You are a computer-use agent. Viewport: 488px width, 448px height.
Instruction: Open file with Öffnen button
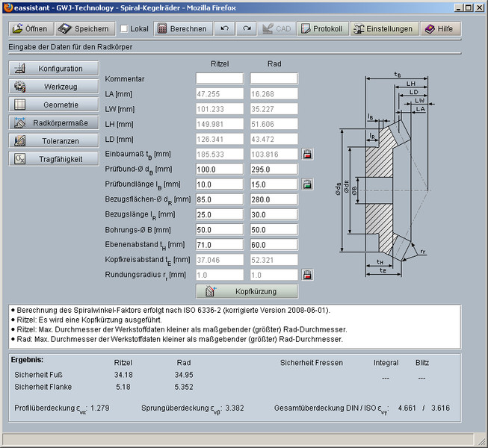[x=30, y=29]
